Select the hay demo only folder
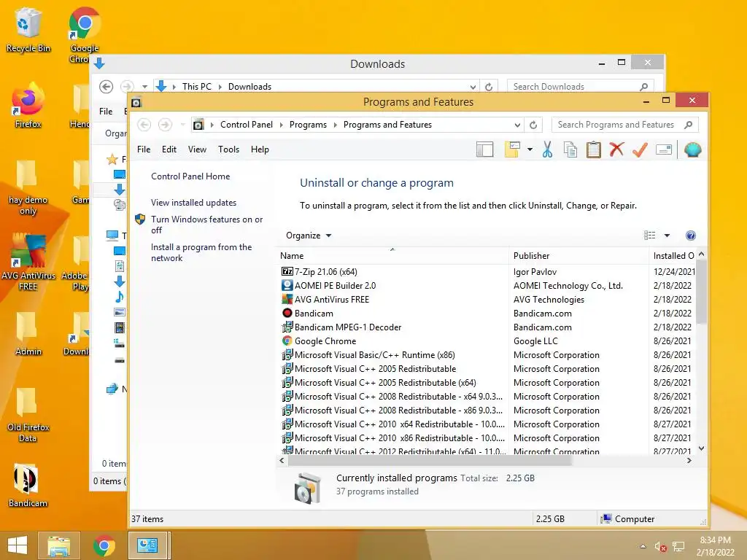The image size is (747, 560). 28,187
